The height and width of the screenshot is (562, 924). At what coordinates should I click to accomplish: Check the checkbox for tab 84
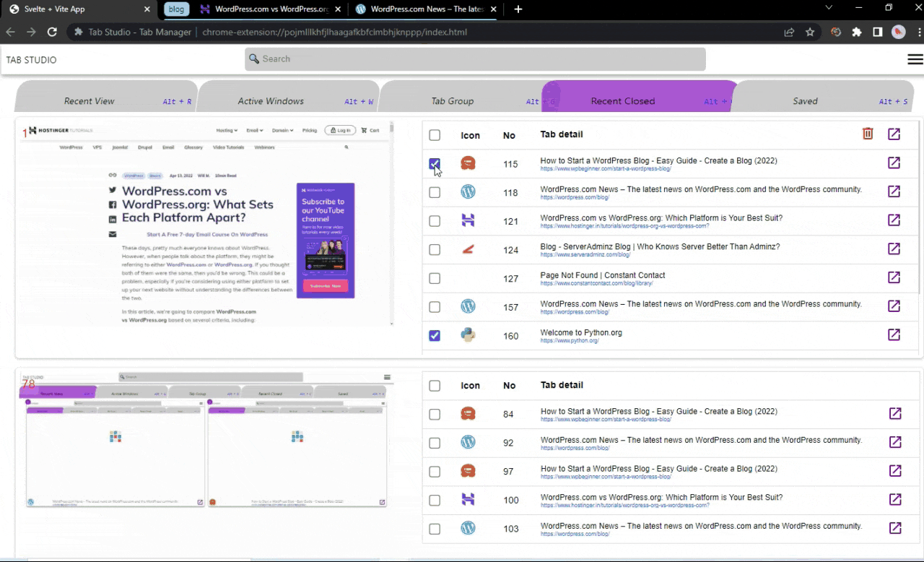click(x=434, y=414)
